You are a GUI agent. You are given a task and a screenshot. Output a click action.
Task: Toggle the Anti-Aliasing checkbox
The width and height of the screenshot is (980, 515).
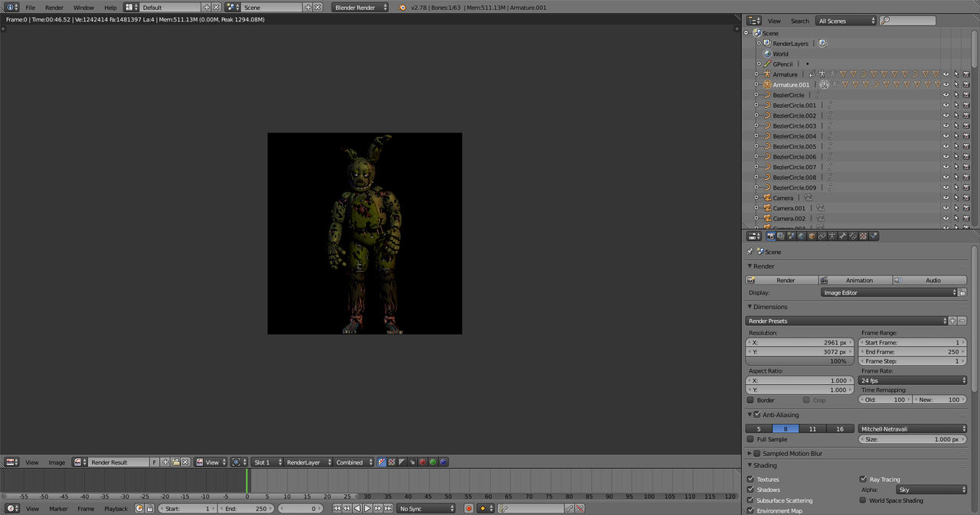pos(757,415)
